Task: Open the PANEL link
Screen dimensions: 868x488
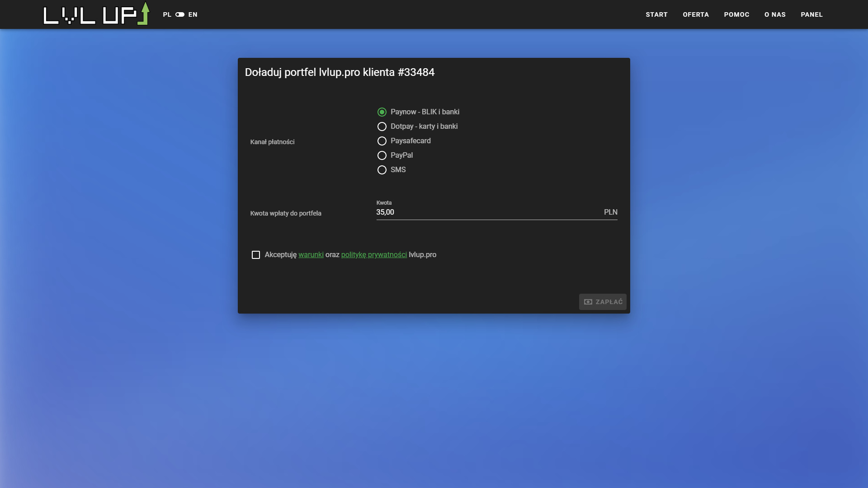Action: point(811,14)
